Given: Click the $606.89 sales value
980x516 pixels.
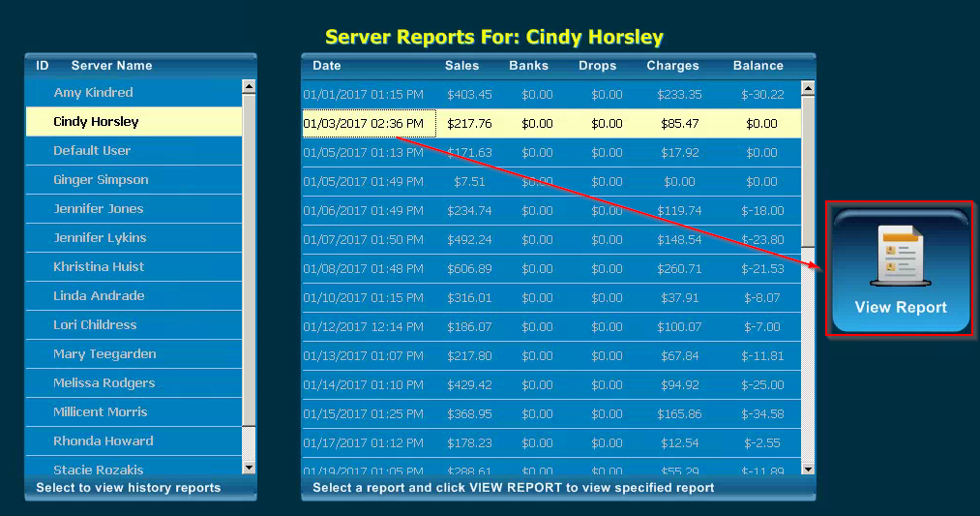Looking at the screenshot, I should tap(469, 269).
